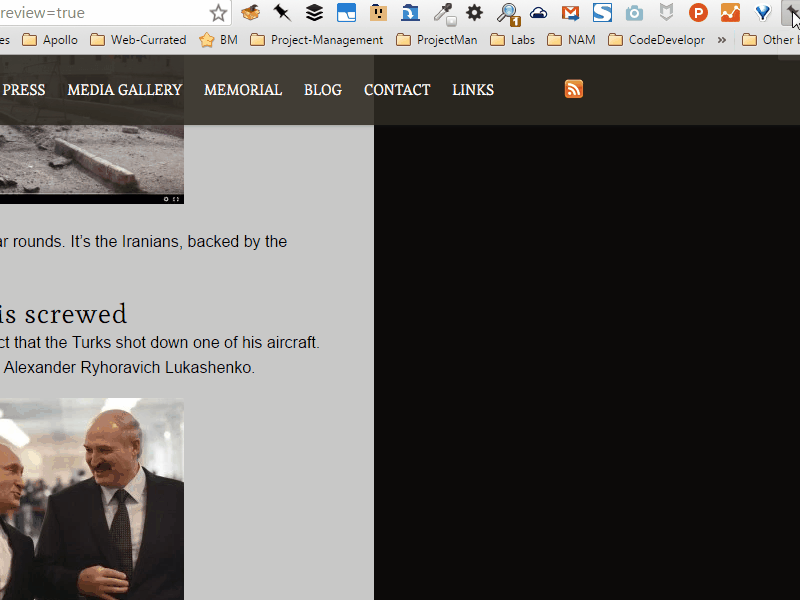Open the gear settings extension icon
This screenshot has width=800, height=600.
(474, 13)
